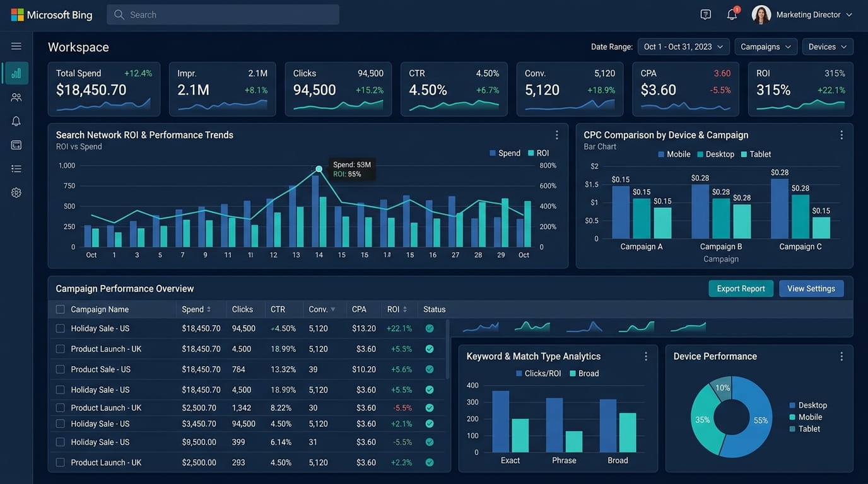Open the settings gear in the sidebar
Screen dimensions: 868x484
[x=16, y=193]
